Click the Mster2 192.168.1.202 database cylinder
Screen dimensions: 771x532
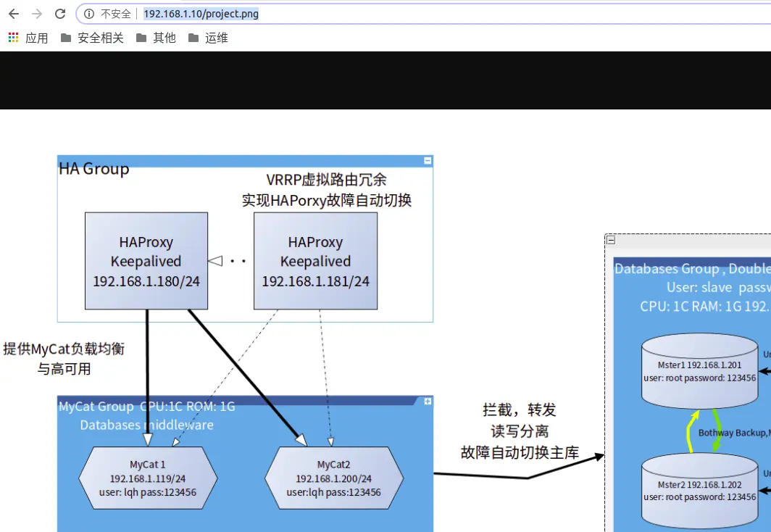coord(700,491)
